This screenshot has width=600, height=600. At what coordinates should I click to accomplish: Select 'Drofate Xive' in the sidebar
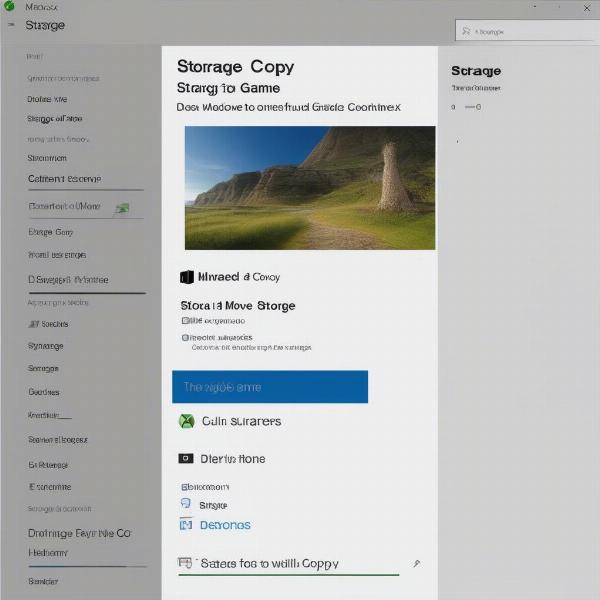(x=47, y=99)
